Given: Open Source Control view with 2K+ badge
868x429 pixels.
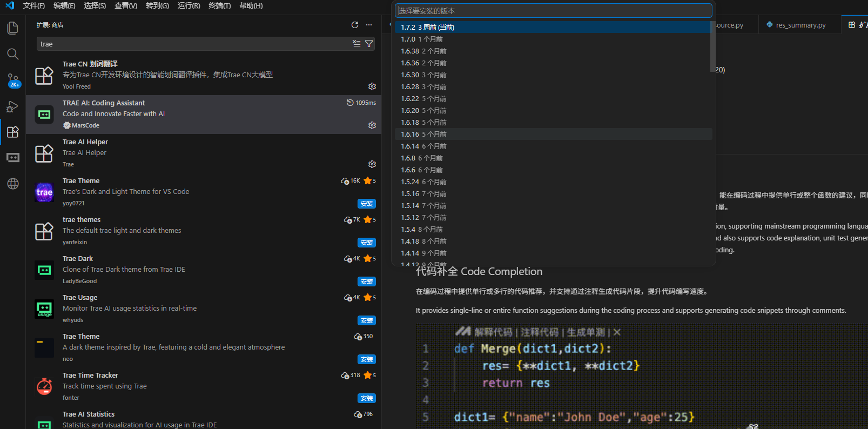Looking at the screenshot, I should coord(12,80).
